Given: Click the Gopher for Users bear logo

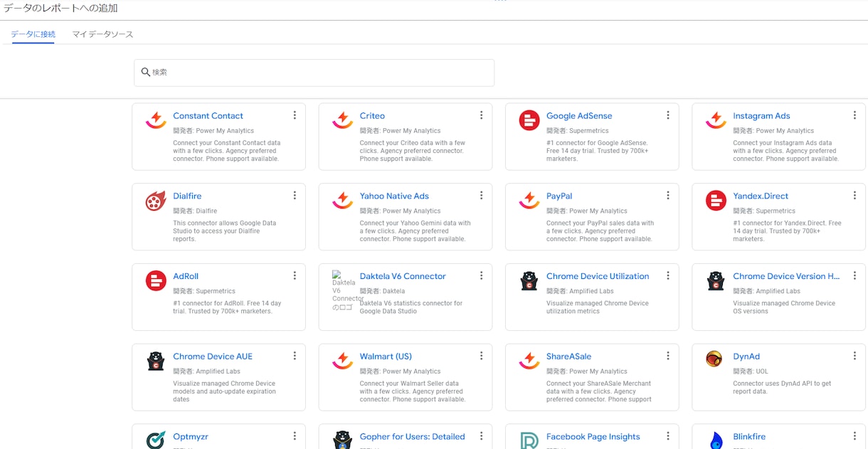Looking at the screenshot, I should click(342, 440).
